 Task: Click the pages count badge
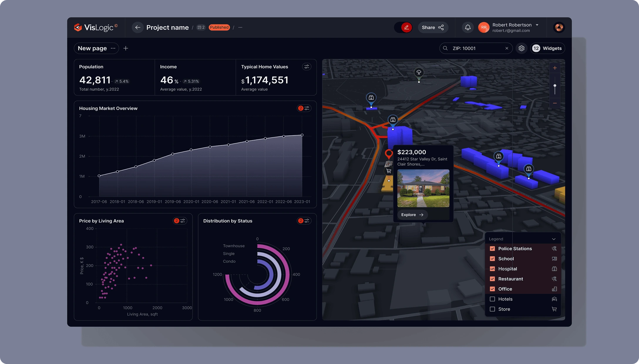tap(201, 27)
